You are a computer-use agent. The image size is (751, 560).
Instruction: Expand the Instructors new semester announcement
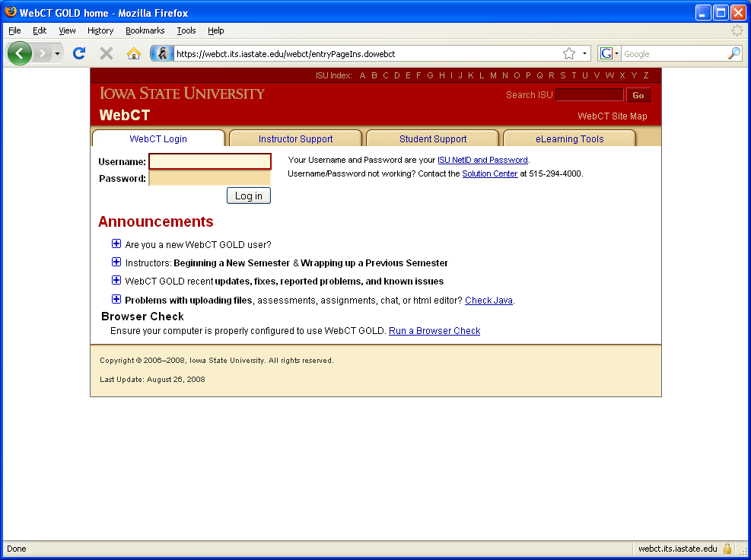pyautogui.click(x=116, y=262)
